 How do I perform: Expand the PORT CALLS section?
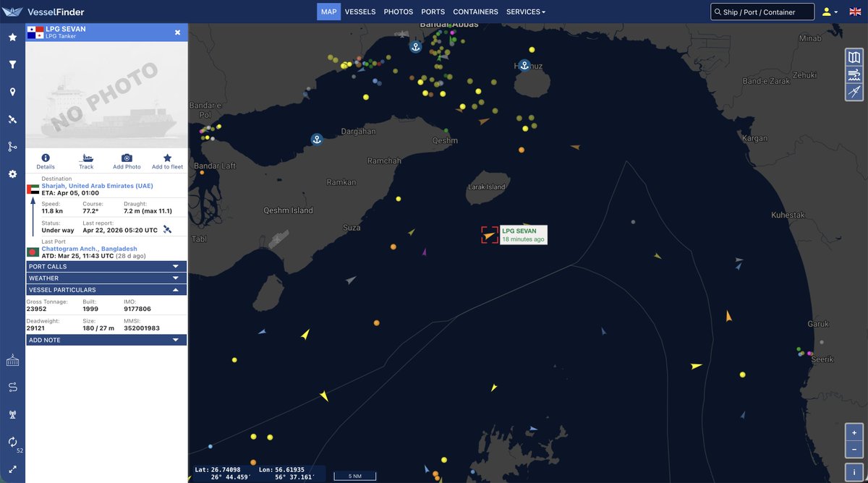click(106, 267)
